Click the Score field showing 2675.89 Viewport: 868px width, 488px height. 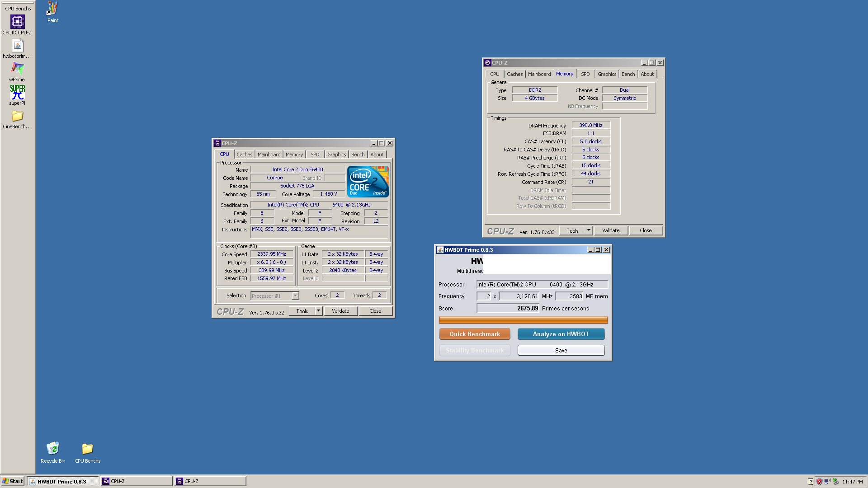(508, 308)
